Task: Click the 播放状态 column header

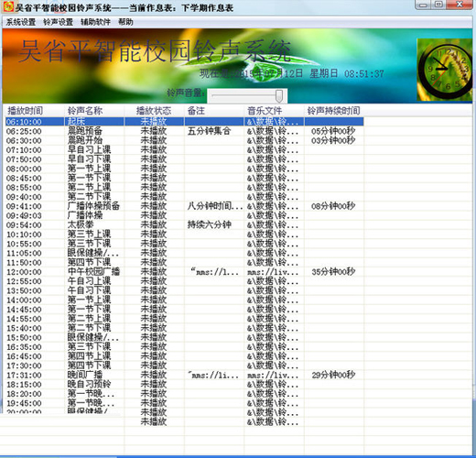Action: 154,111
